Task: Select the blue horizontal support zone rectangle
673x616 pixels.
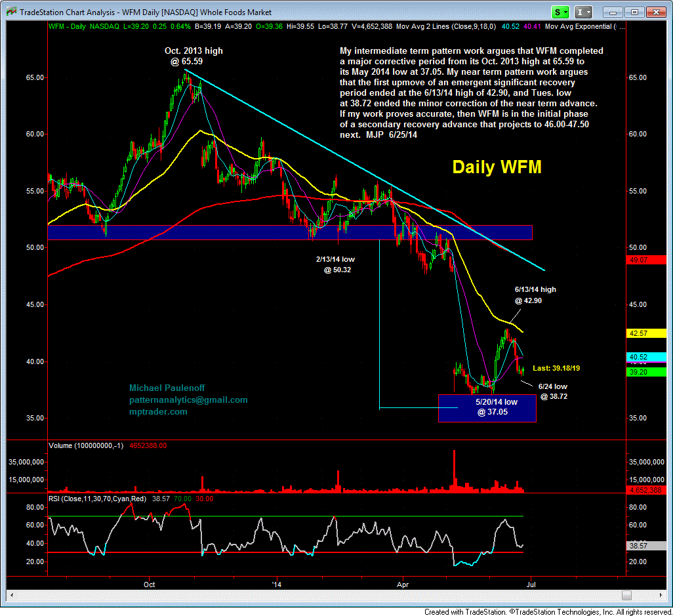Action: [x=290, y=233]
